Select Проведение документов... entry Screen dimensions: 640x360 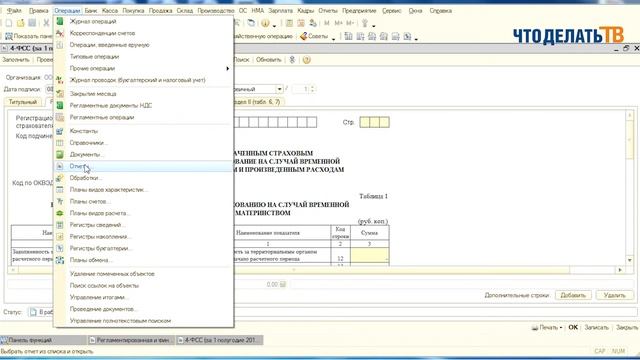pyautogui.click(x=103, y=309)
